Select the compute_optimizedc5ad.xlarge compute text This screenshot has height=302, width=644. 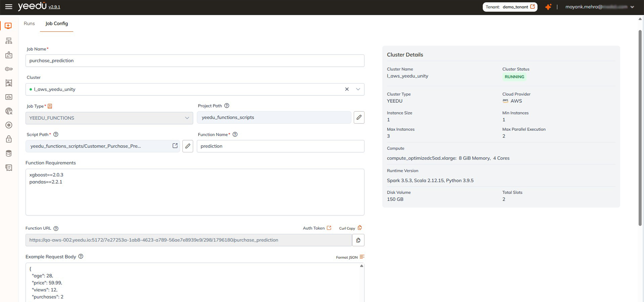(x=422, y=158)
